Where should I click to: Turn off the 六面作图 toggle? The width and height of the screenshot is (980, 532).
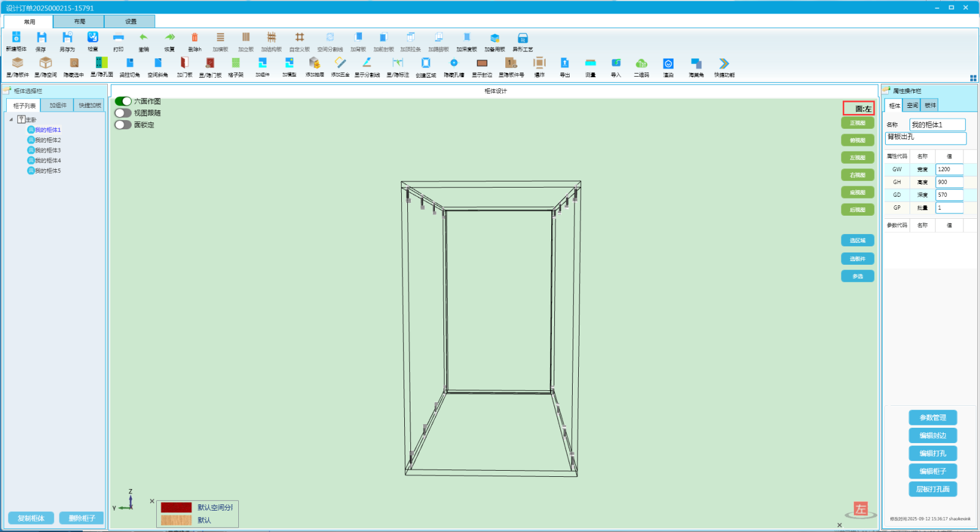click(123, 101)
